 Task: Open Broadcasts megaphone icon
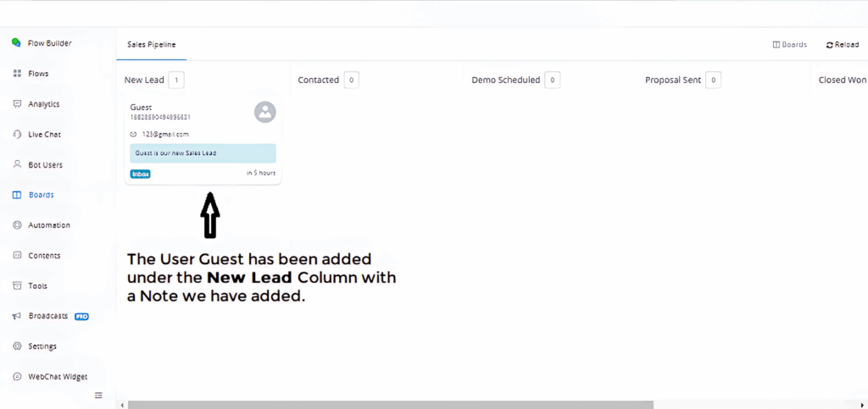pos(17,316)
